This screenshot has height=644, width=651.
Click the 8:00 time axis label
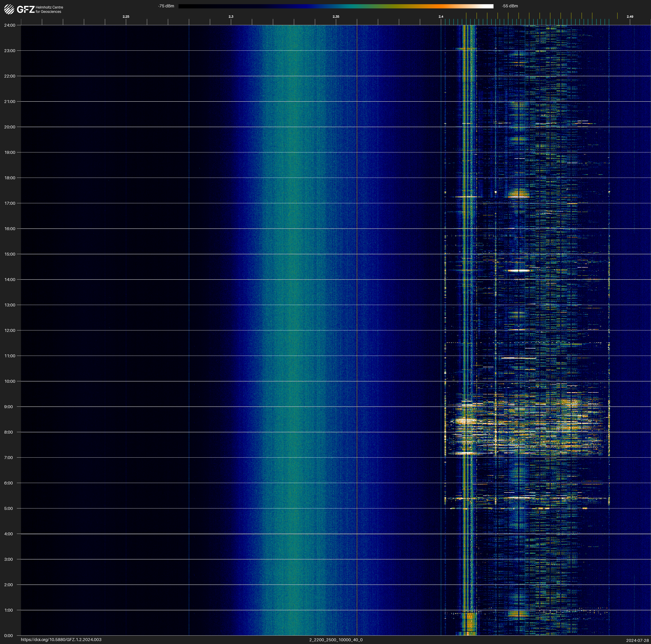[x=8, y=432]
